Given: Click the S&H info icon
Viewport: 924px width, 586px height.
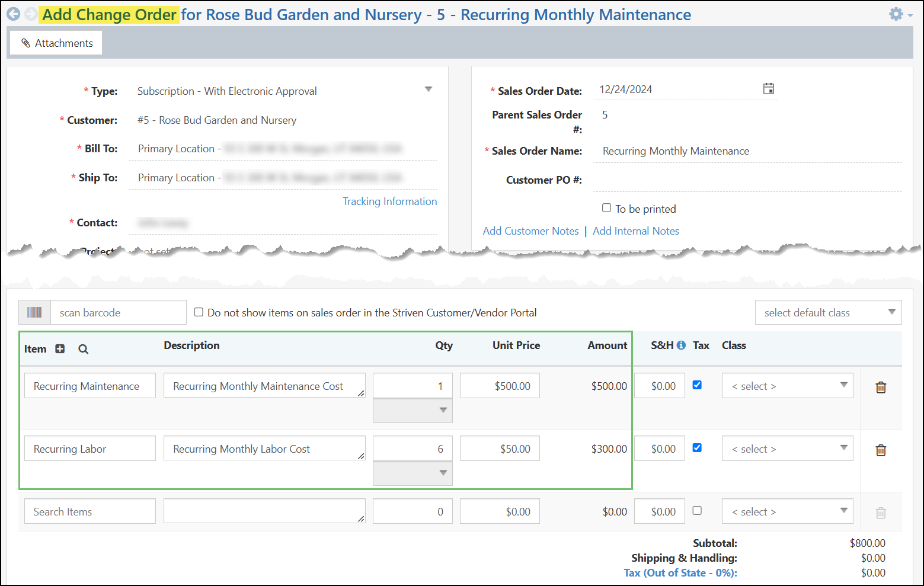Looking at the screenshot, I should coord(681,345).
